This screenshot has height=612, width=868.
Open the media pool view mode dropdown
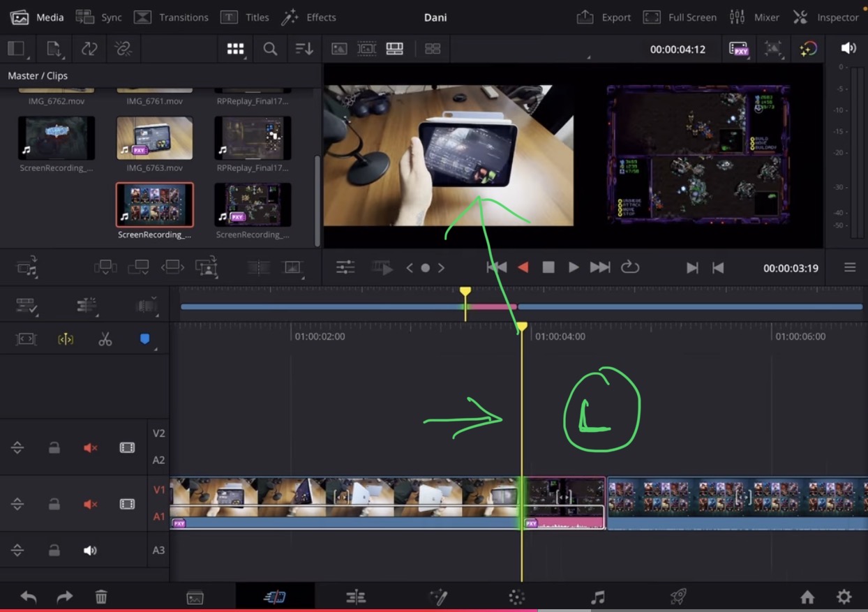235,49
